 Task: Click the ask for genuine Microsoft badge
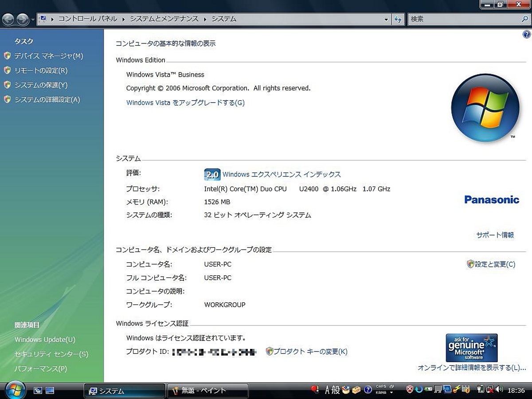[x=472, y=348]
